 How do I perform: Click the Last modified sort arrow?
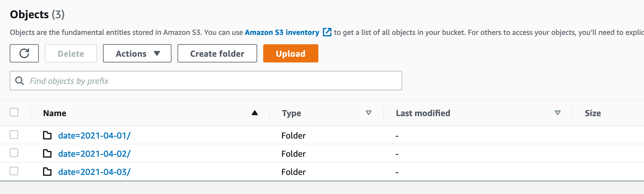557,113
